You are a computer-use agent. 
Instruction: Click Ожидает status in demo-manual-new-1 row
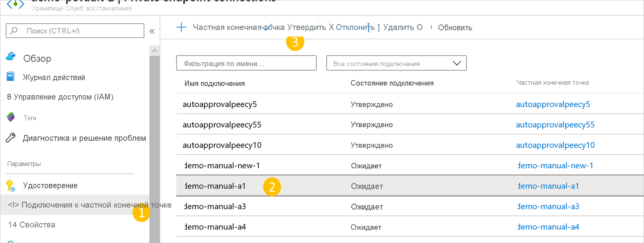point(366,166)
